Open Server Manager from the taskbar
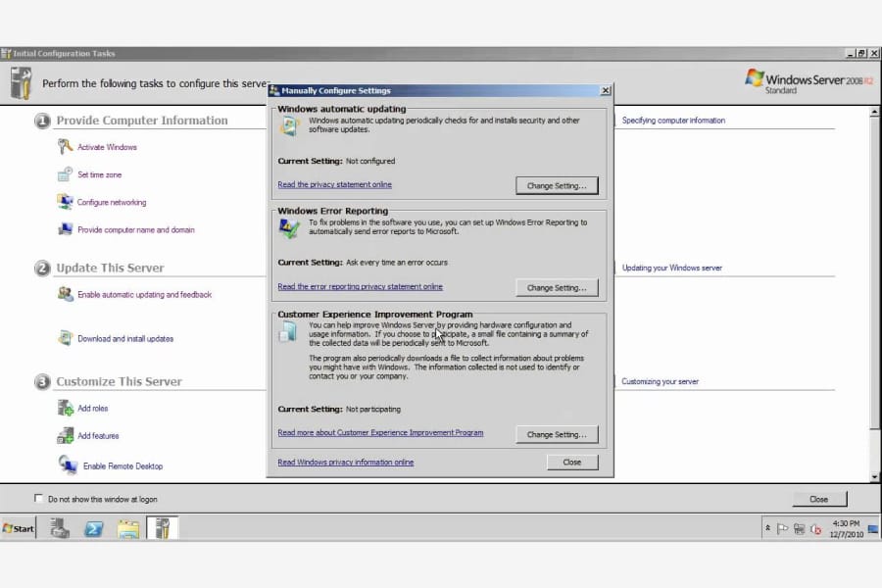Screen dimensions: 882x588 (x=59, y=528)
